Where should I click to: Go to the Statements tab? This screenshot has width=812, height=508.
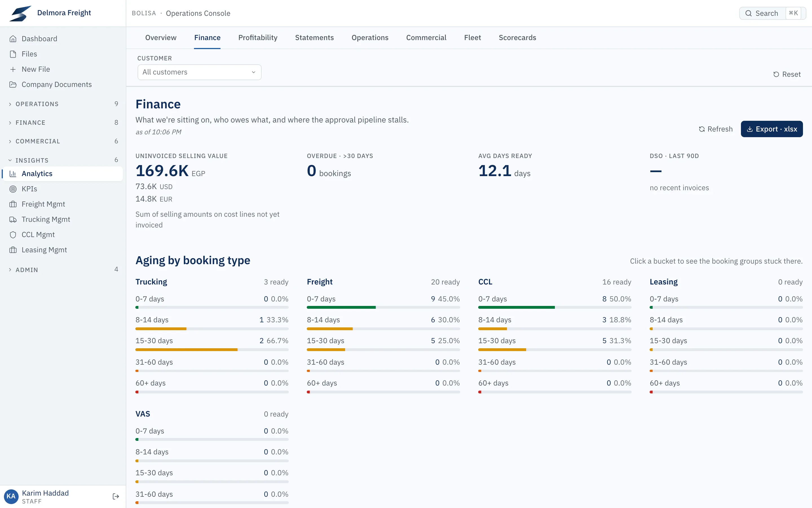314,38
